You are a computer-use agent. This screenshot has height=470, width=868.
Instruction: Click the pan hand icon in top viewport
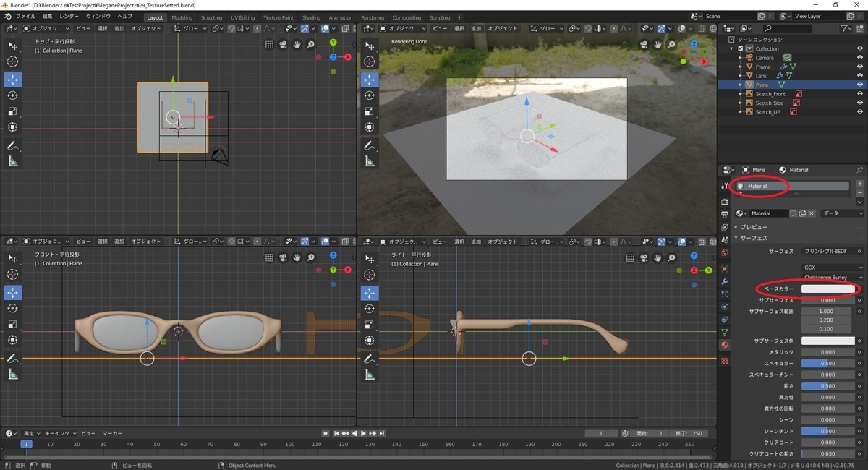[x=297, y=45]
